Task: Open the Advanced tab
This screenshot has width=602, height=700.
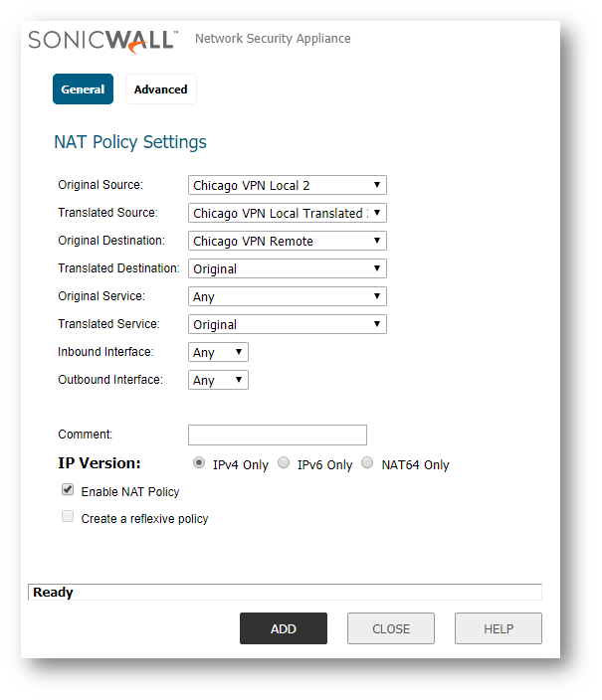Action: [160, 89]
